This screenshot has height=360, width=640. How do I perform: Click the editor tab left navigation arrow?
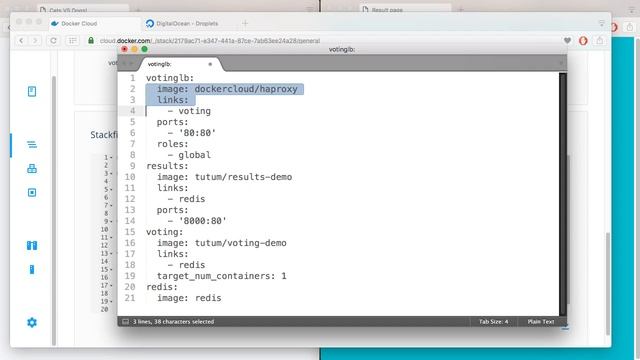(124, 63)
